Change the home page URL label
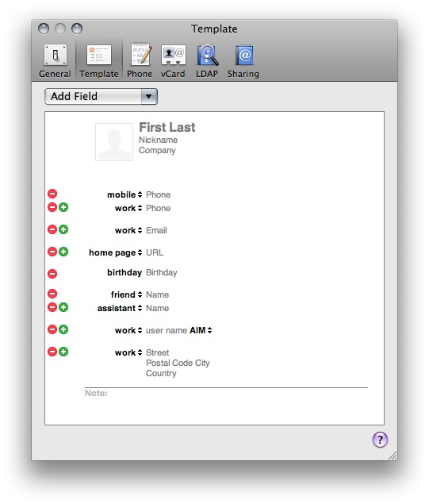Image resolution: width=429 pixels, height=504 pixels. click(x=116, y=252)
